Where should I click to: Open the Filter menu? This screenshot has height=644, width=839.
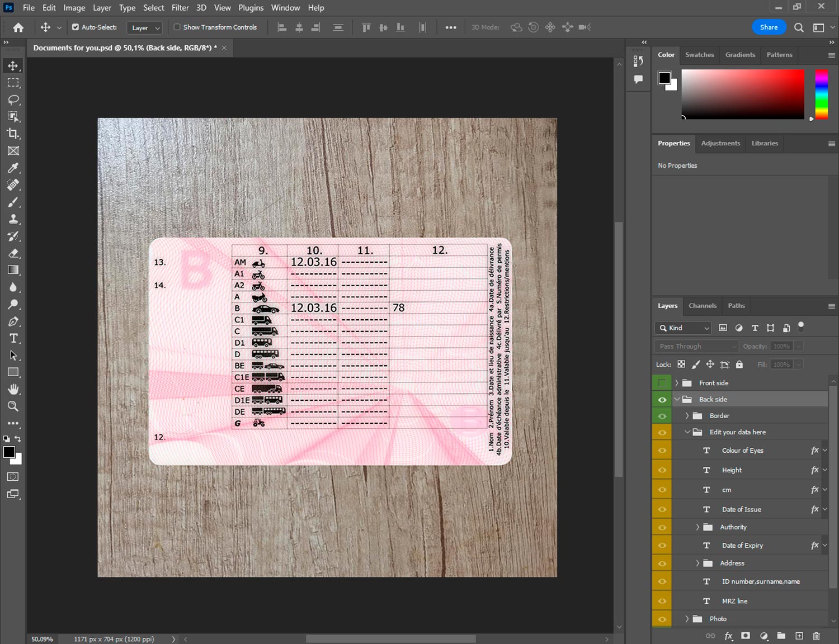coord(180,8)
